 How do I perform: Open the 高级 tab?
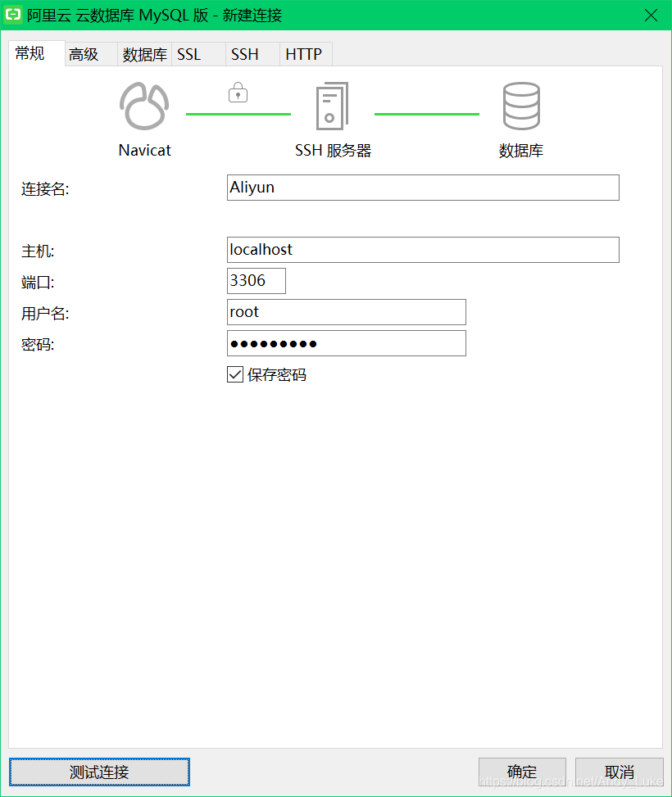(x=91, y=54)
